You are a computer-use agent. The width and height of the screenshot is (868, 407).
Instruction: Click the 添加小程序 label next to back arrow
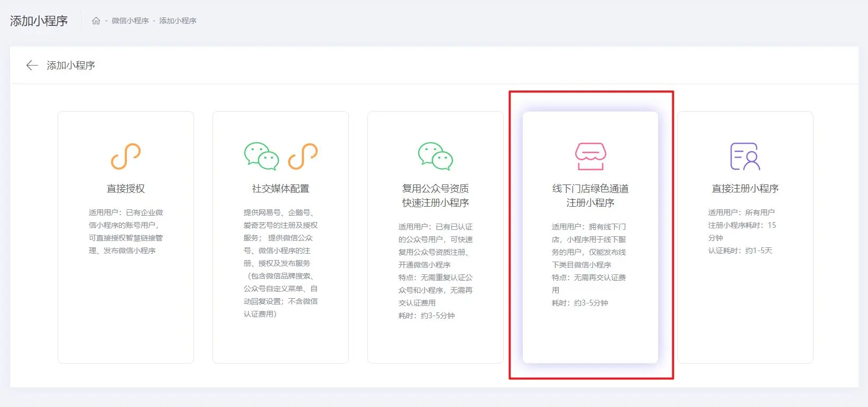click(x=71, y=65)
